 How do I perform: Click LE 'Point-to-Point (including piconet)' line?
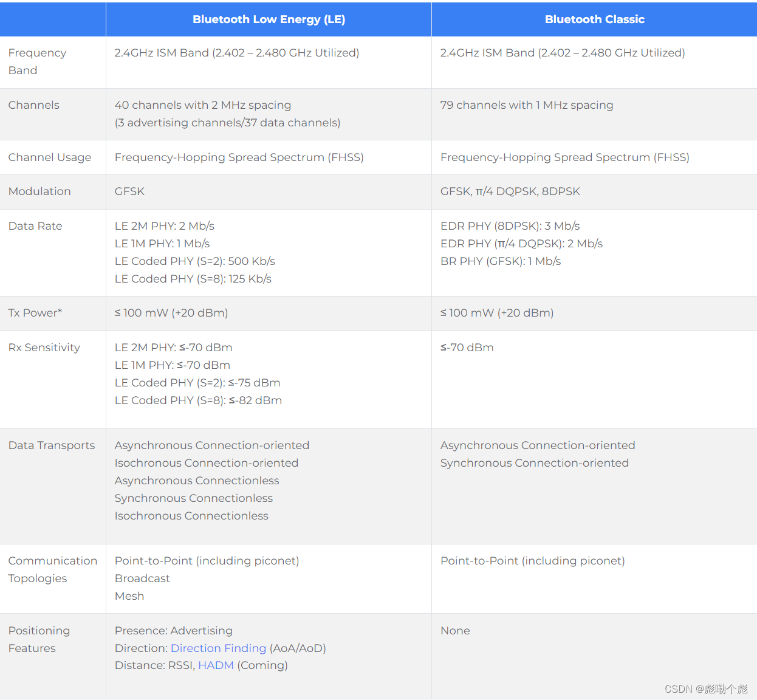[207, 561]
